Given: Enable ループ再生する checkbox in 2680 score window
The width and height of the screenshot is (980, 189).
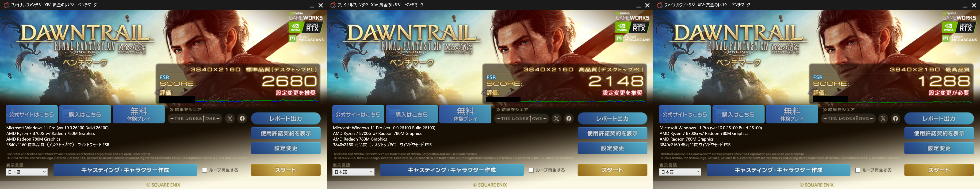Looking at the screenshot, I should click(205, 170).
